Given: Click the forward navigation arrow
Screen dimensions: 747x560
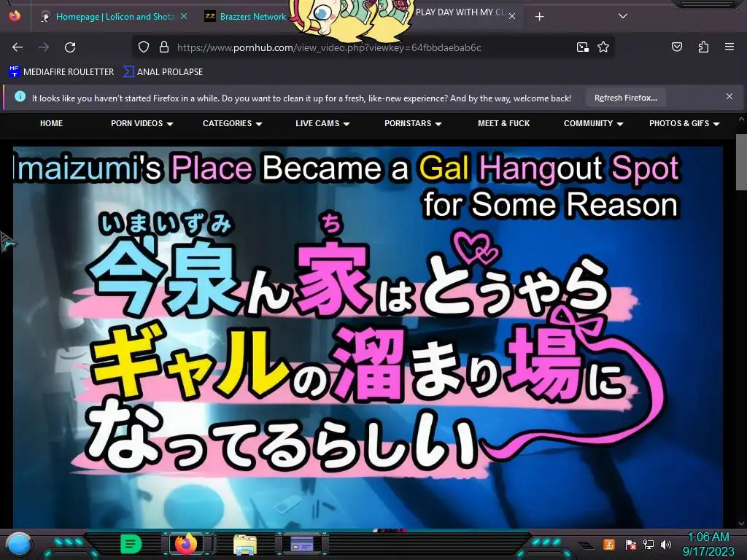Looking at the screenshot, I should 44,47.
